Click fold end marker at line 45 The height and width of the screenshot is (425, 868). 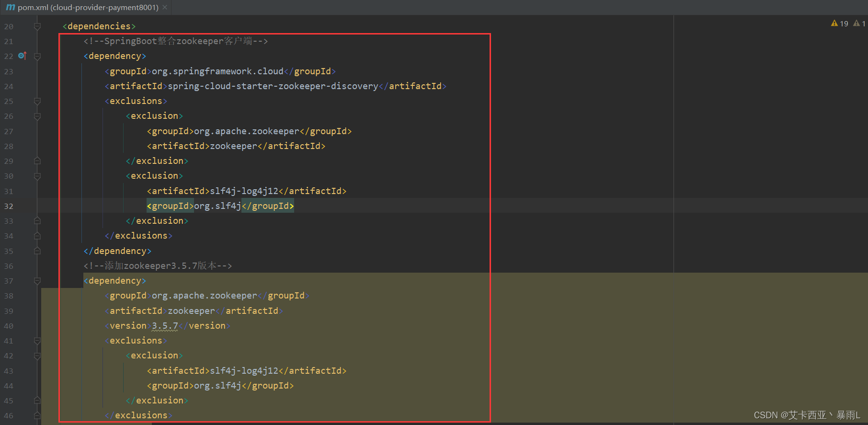click(x=37, y=401)
